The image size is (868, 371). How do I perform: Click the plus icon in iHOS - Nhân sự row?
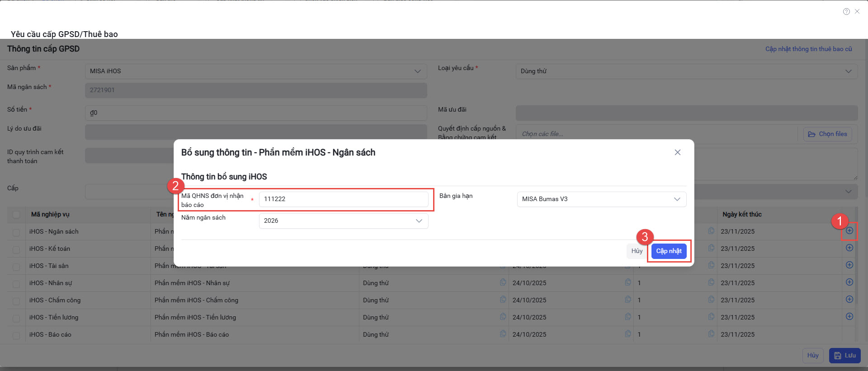coord(849,282)
